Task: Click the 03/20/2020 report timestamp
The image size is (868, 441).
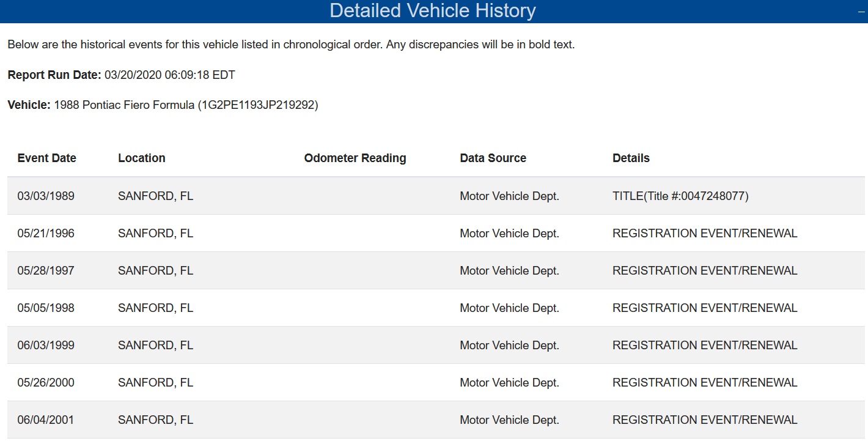Action: pos(169,75)
